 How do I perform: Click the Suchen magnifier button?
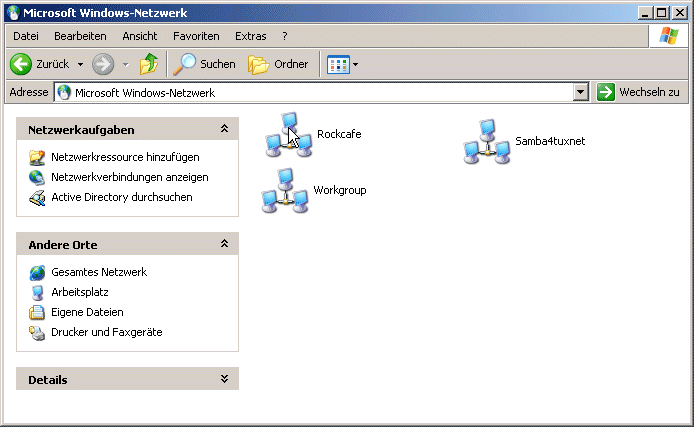click(204, 64)
